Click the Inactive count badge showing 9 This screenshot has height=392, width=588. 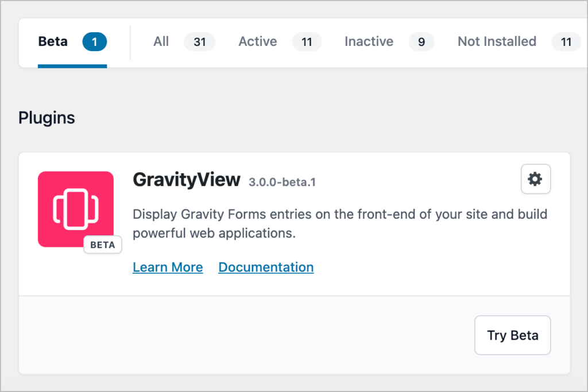(x=421, y=41)
